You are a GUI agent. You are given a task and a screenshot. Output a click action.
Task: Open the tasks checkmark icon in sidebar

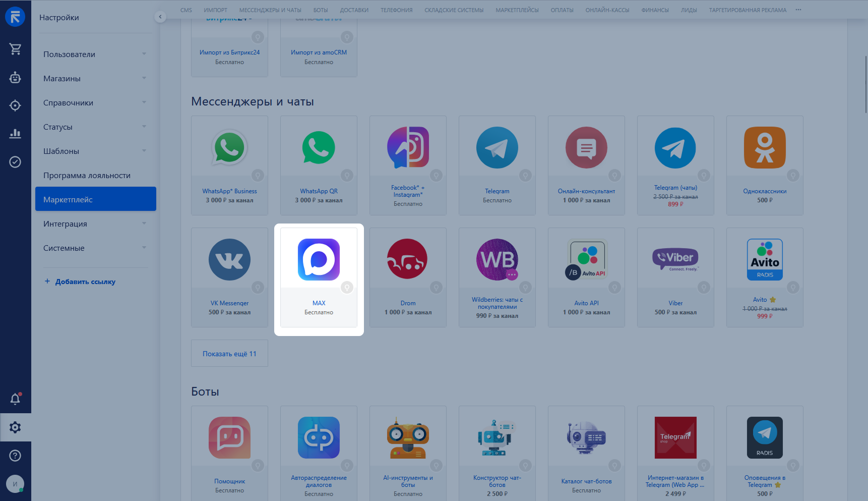point(15,162)
